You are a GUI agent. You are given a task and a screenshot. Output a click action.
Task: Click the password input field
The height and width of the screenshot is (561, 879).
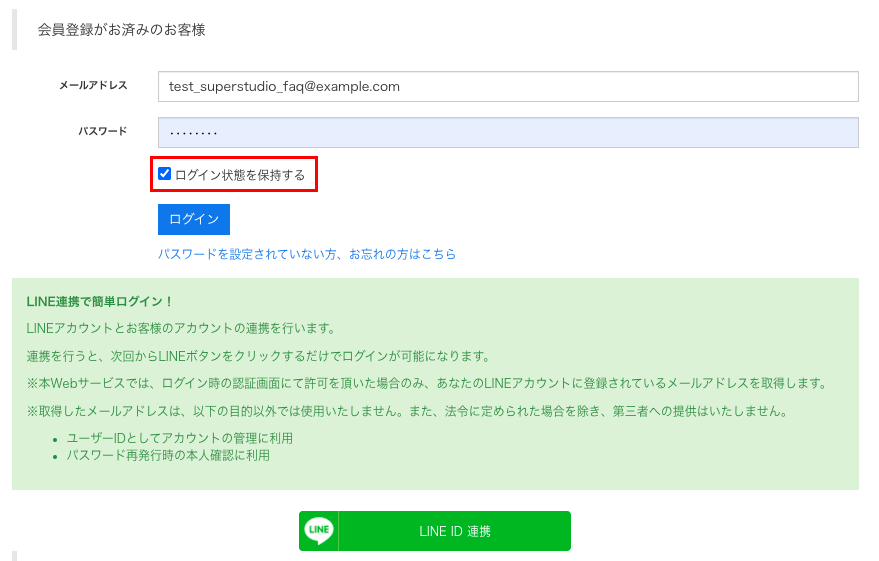click(x=508, y=132)
